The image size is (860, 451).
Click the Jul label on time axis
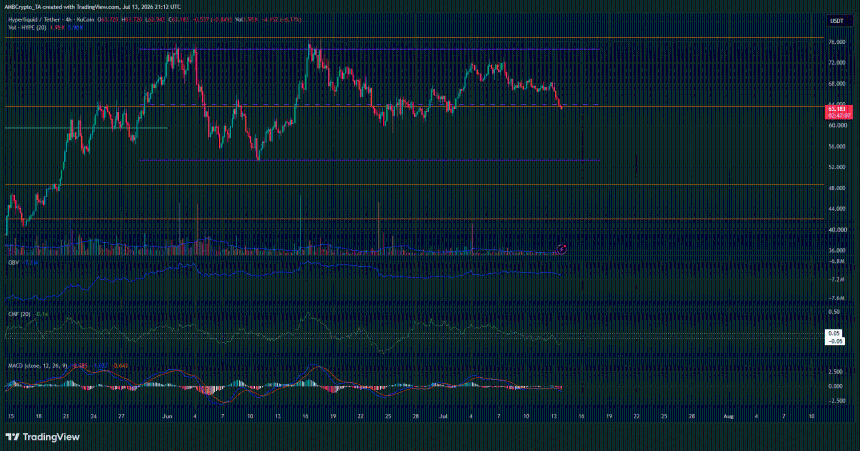(443, 416)
